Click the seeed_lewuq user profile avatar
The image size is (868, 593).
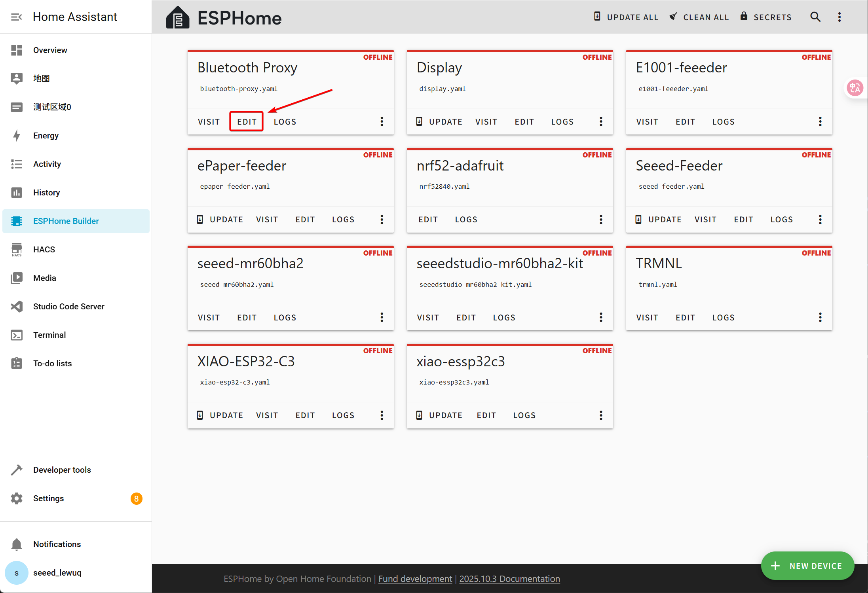[x=17, y=573]
